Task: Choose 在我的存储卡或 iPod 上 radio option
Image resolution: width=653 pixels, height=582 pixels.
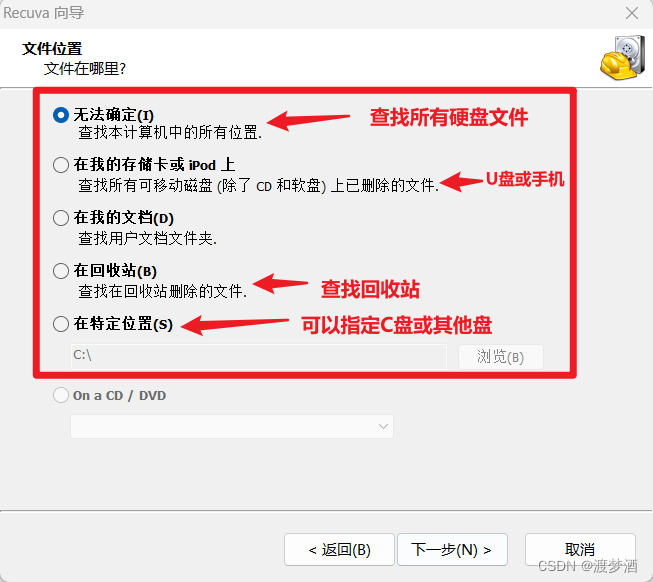Action: click(61, 165)
